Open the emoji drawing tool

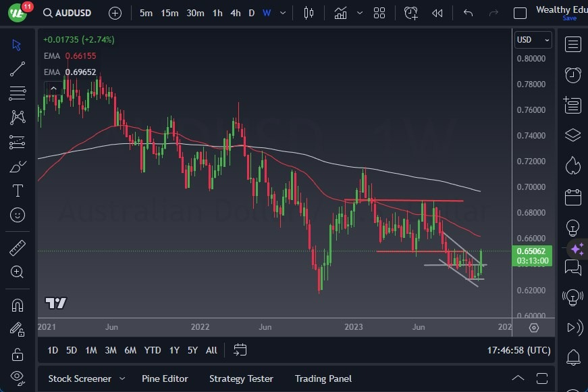18,215
